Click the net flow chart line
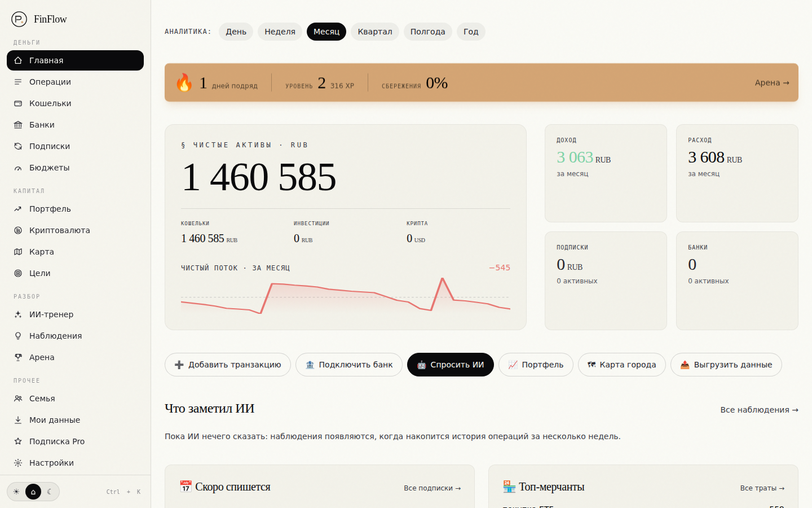Viewport: 812px width, 508px height. (x=346, y=295)
